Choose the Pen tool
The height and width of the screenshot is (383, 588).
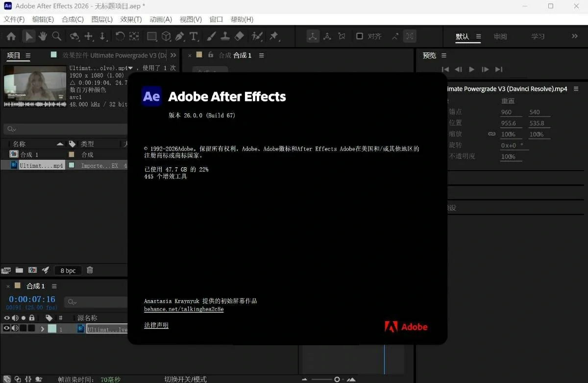(179, 36)
